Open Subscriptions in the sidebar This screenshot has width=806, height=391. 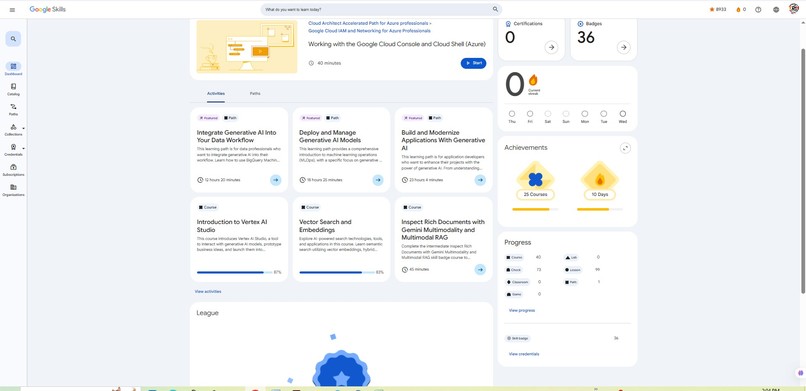[x=13, y=170]
